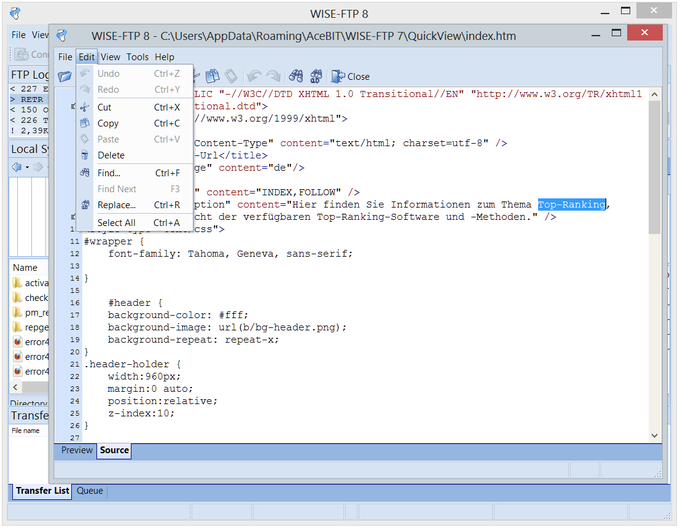Click the 'background-color: #fff;' source line

(178, 315)
